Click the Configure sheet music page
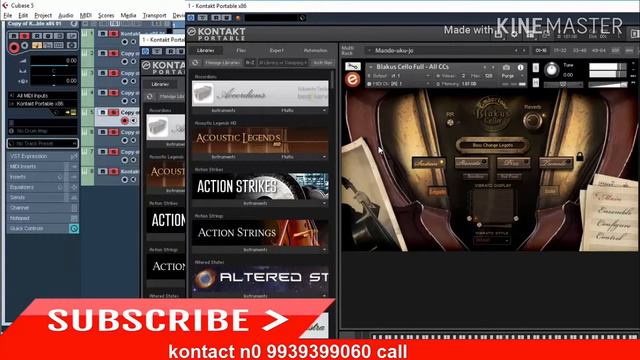This screenshot has width=640, height=360. click(614, 224)
